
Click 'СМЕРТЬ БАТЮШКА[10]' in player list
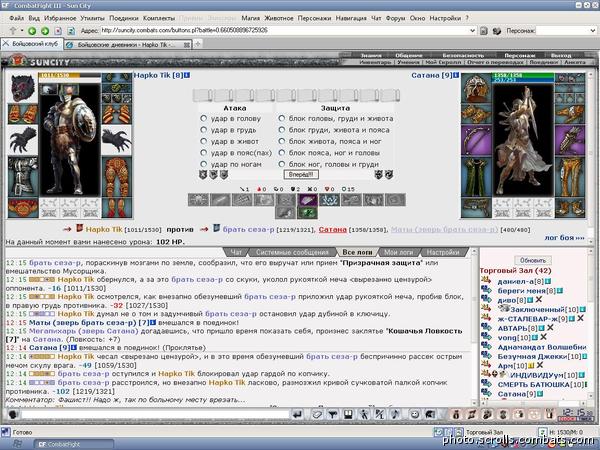coord(540,384)
